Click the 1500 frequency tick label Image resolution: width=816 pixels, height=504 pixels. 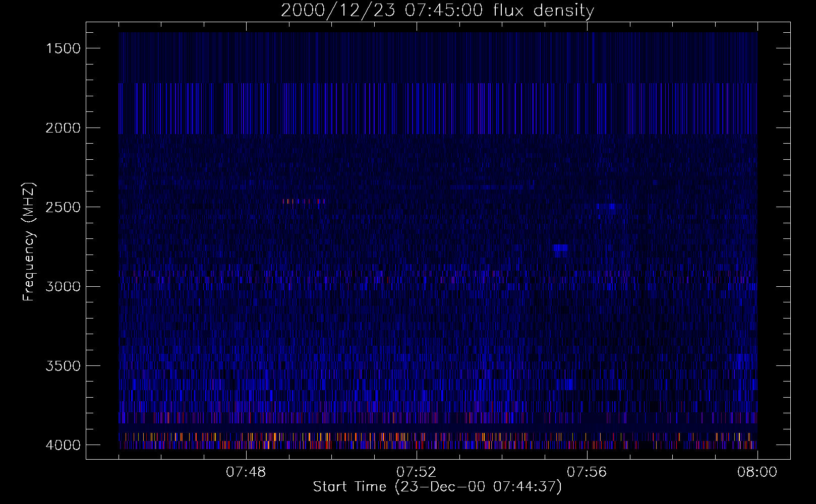(63, 48)
